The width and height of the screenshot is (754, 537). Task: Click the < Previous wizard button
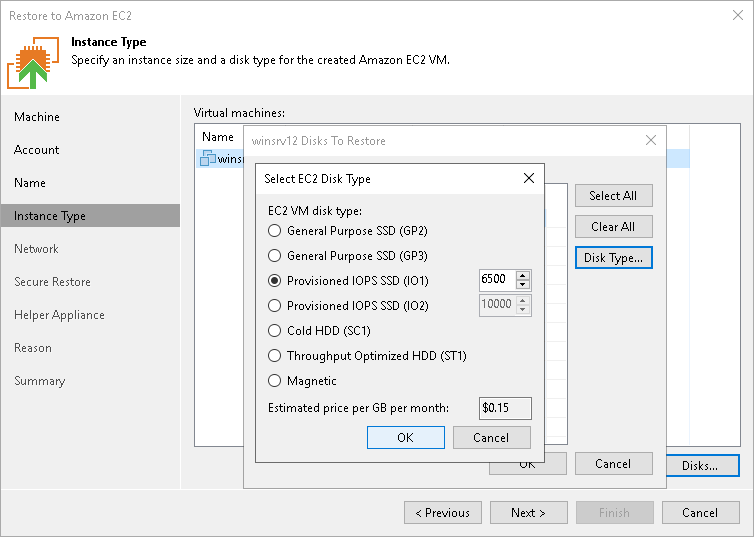click(x=443, y=512)
